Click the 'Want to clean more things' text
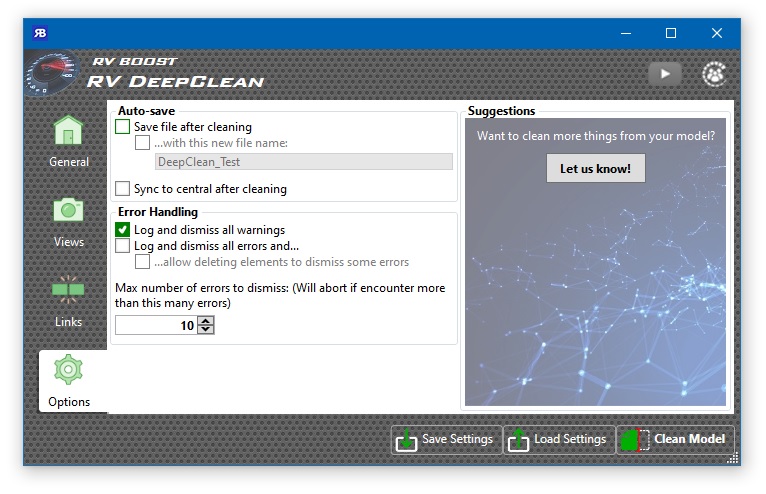The width and height of the screenshot is (766, 494). [596, 136]
